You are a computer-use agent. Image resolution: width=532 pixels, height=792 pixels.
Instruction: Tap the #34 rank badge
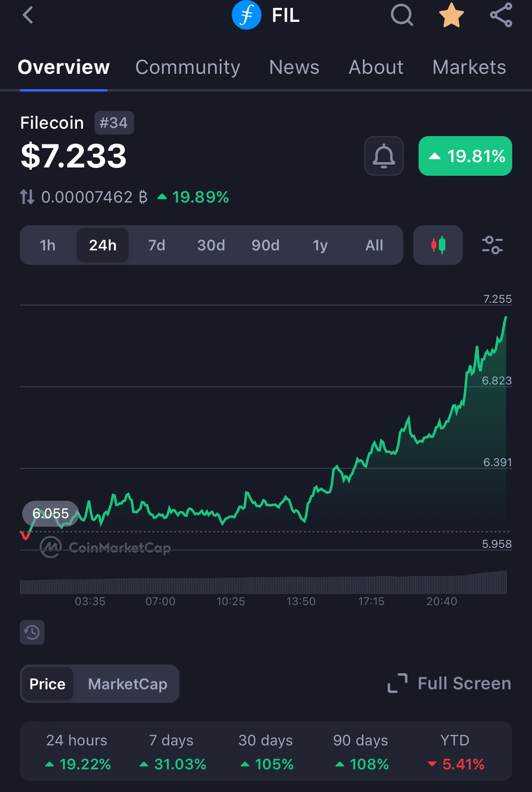[x=114, y=123]
